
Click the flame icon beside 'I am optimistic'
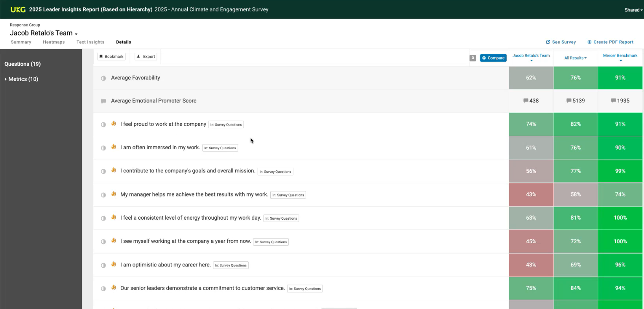click(114, 265)
